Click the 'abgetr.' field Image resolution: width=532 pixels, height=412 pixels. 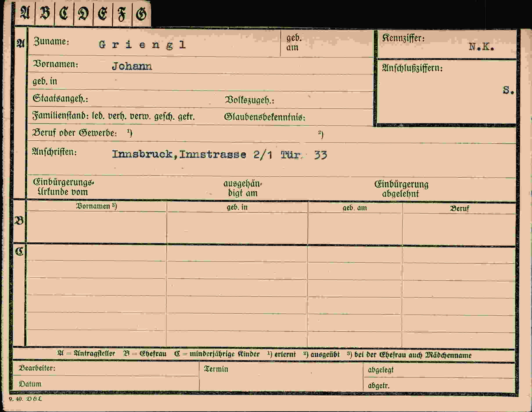(x=439, y=385)
